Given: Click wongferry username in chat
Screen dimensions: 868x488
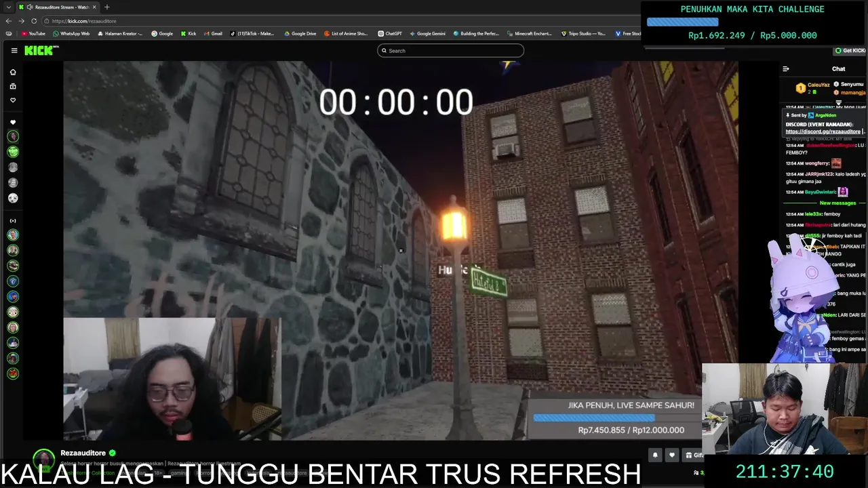Looking at the screenshot, I should [x=817, y=163].
